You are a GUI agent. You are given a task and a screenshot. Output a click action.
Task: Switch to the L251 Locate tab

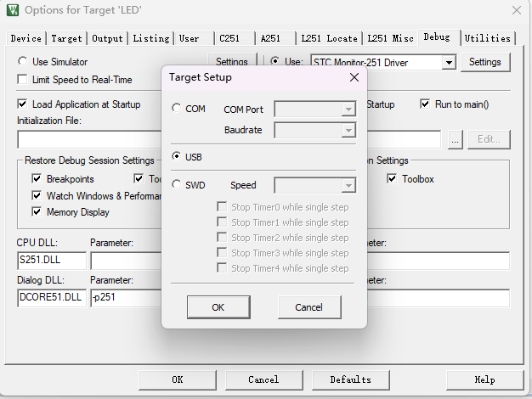pyautogui.click(x=329, y=38)
